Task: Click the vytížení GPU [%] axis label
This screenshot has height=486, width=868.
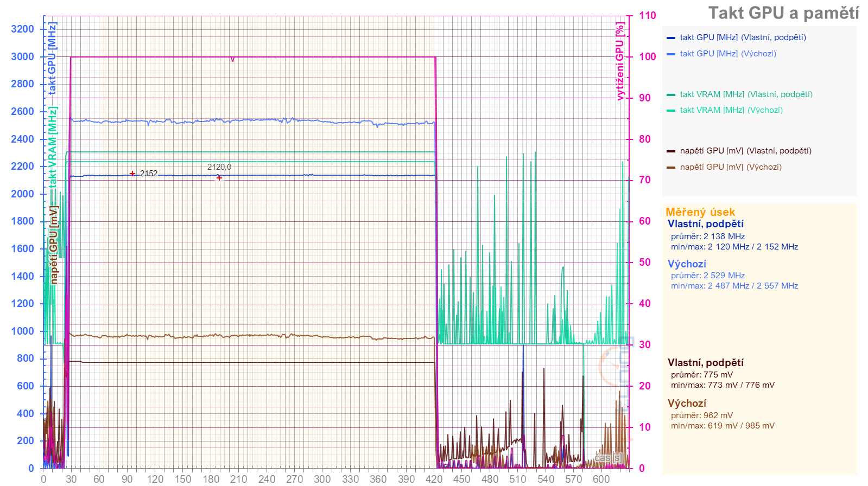Action: [x=620, y=61]
